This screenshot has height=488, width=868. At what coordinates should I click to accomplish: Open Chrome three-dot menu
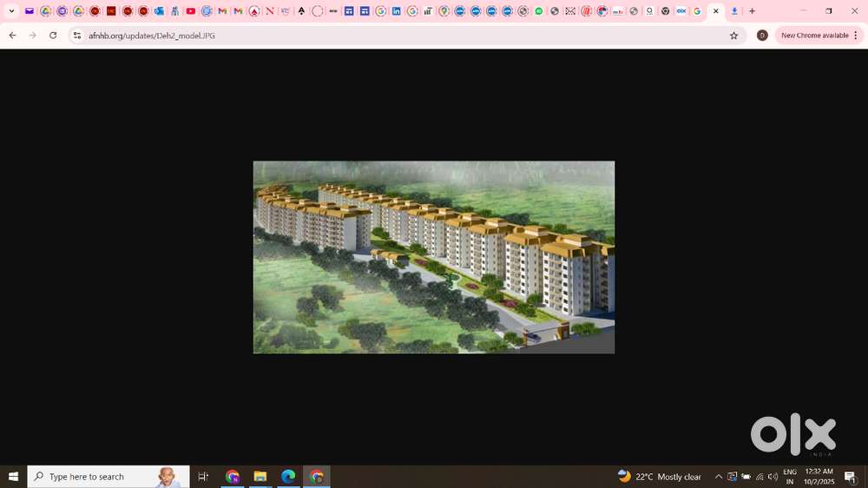point(856,36)
